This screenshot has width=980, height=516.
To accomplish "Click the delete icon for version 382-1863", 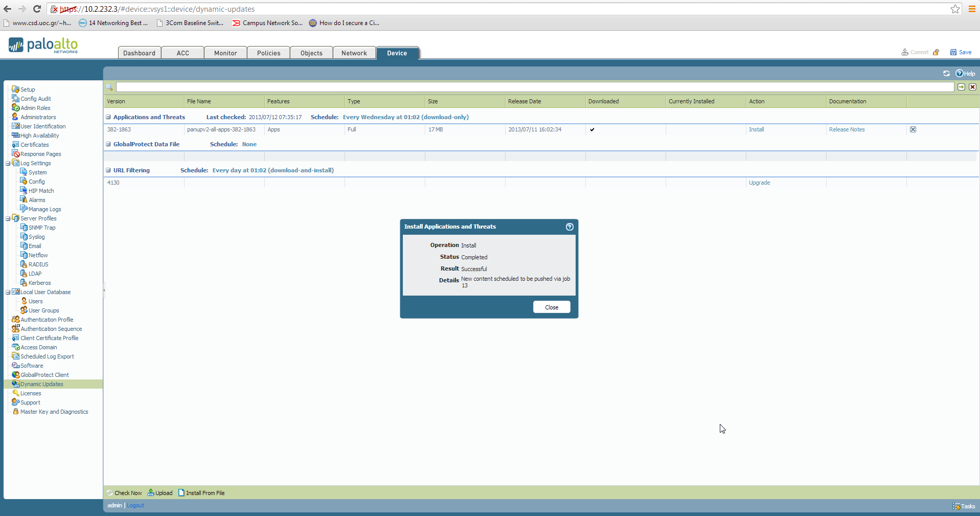I will pos(913,129).
